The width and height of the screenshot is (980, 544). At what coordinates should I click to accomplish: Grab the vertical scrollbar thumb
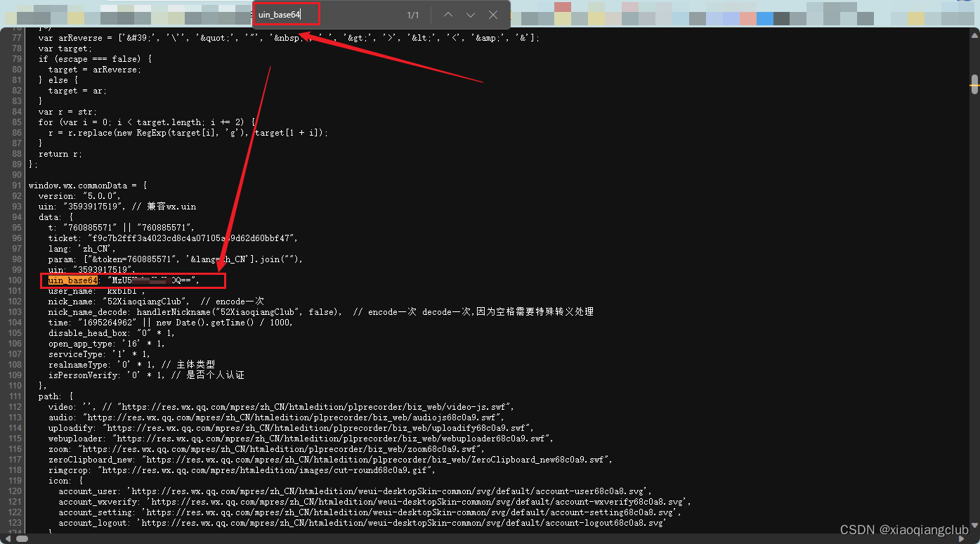[974, 84]
